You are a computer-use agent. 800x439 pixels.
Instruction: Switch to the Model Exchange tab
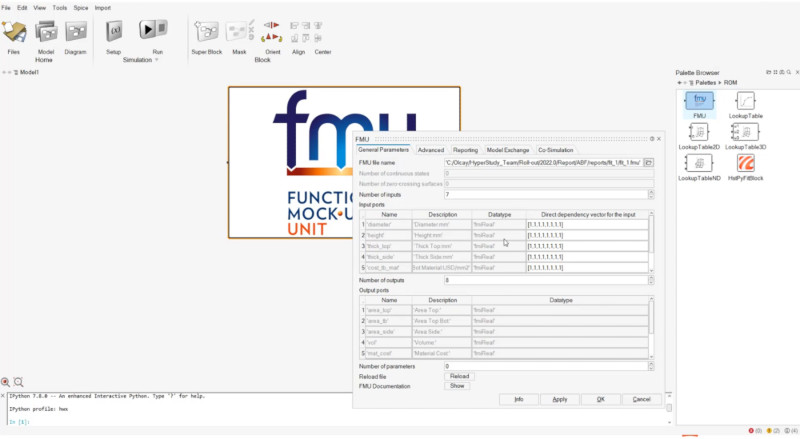click(508, 150)
